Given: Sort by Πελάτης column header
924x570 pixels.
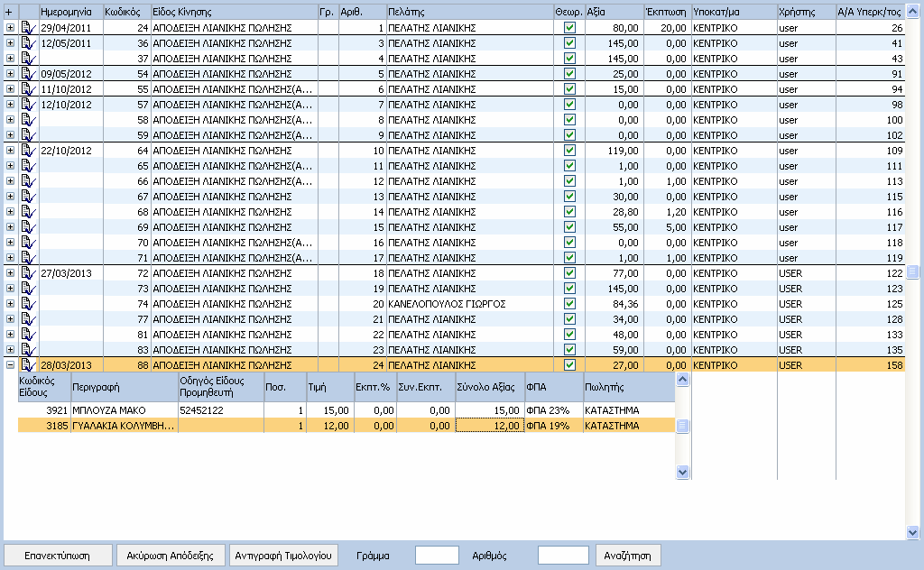Looking at the screenshot, I should [x=469, y=12].
